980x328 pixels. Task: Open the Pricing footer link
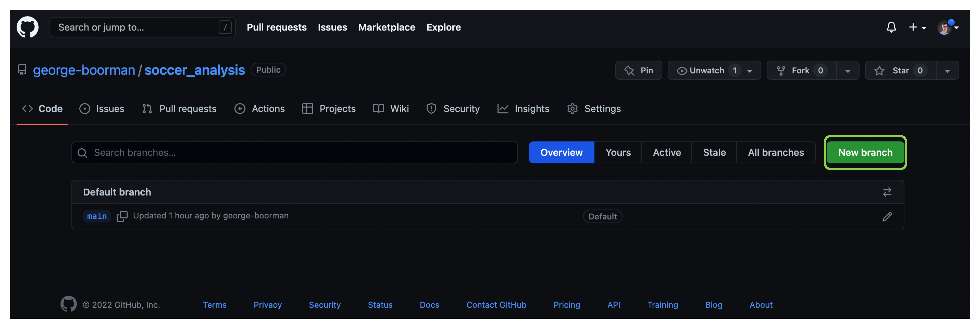pos(567,305)
